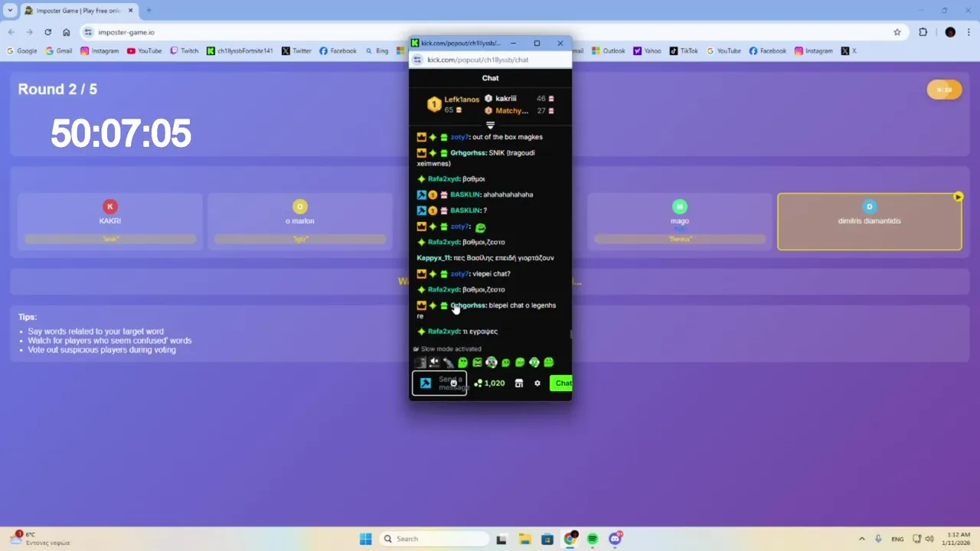Screen dimensions: 980x551
Task: Click the kick.com/popout URL in popout window
Action: (x=478, y=60)
